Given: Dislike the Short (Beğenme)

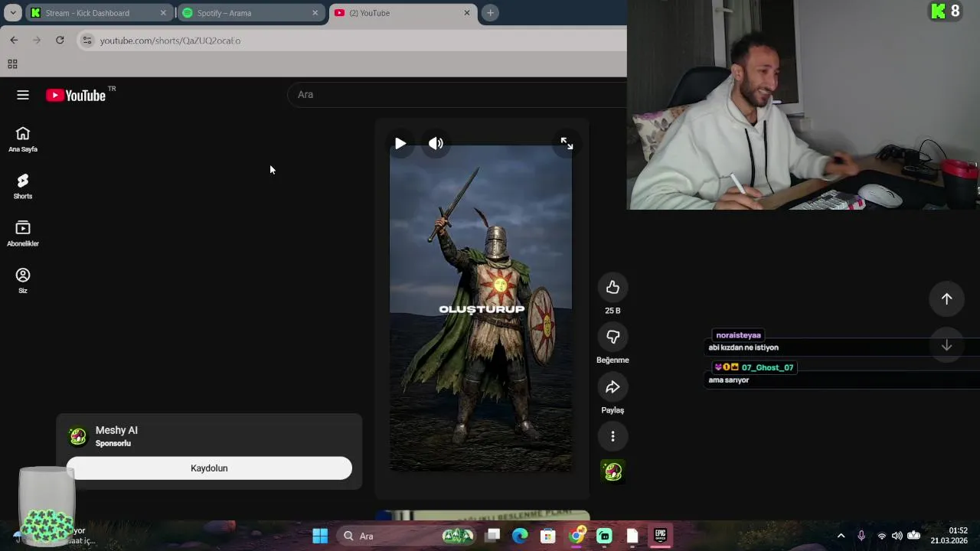Looking at the screenshot, I should [612, 337].
